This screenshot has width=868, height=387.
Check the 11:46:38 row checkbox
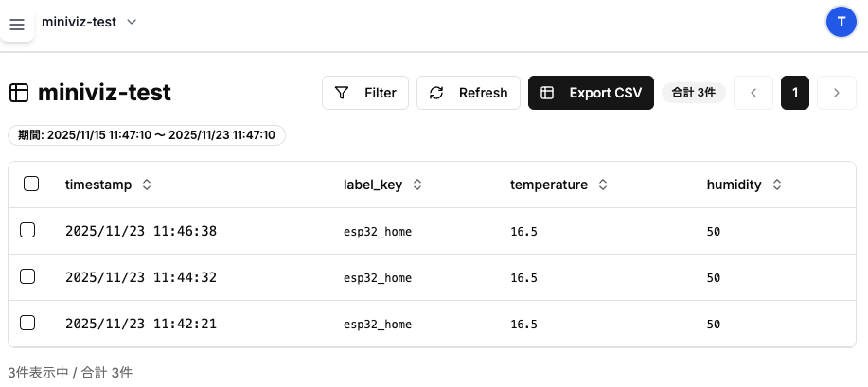coord(27,230)
